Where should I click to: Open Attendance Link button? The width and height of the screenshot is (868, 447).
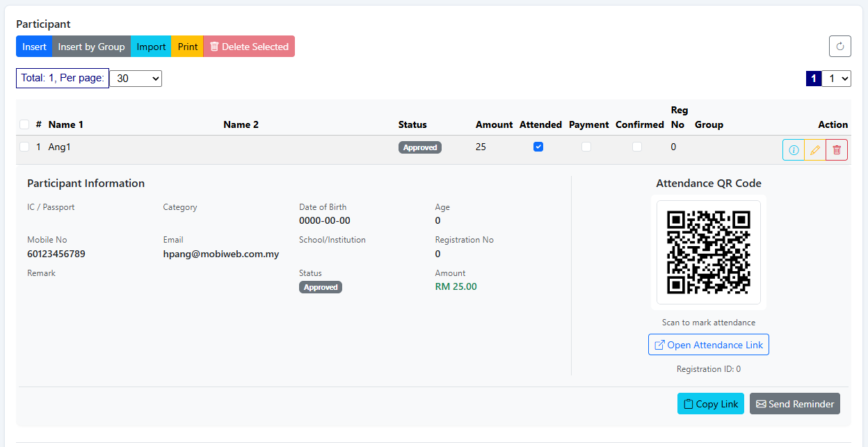click(x=709, y=345)
